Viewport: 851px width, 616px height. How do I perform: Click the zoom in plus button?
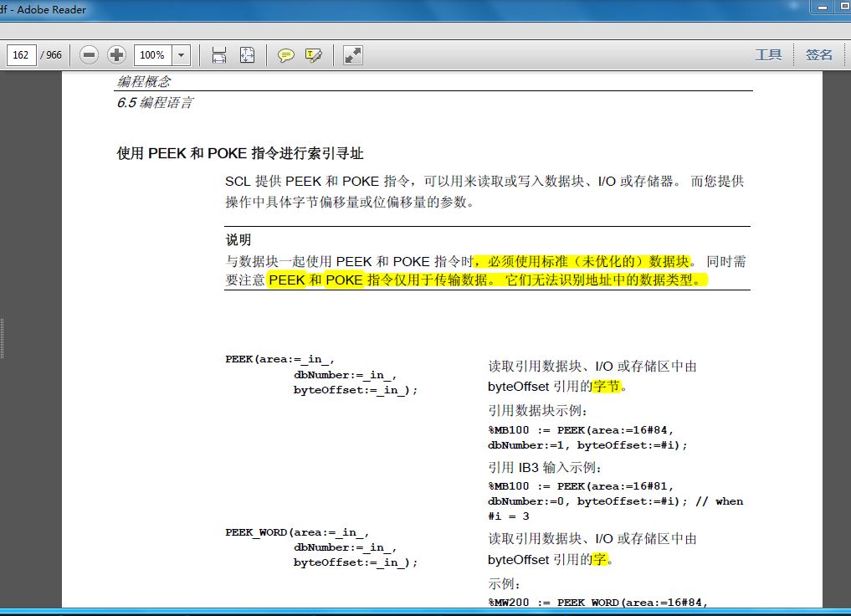point(117,55)
